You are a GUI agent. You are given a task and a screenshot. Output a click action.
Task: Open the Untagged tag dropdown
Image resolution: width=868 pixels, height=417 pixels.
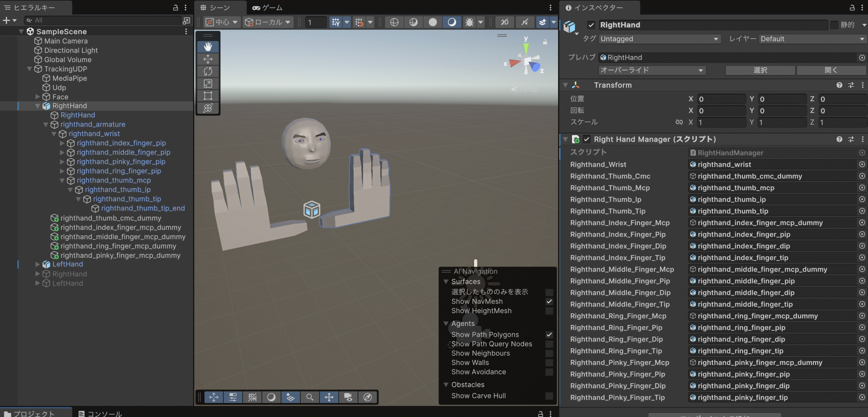coord(659,39)
